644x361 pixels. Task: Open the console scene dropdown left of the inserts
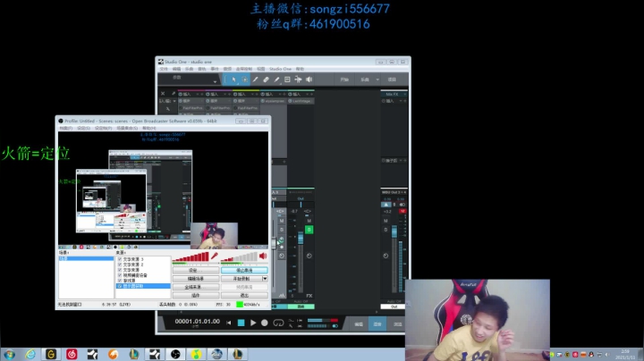(x=174, y=101)
